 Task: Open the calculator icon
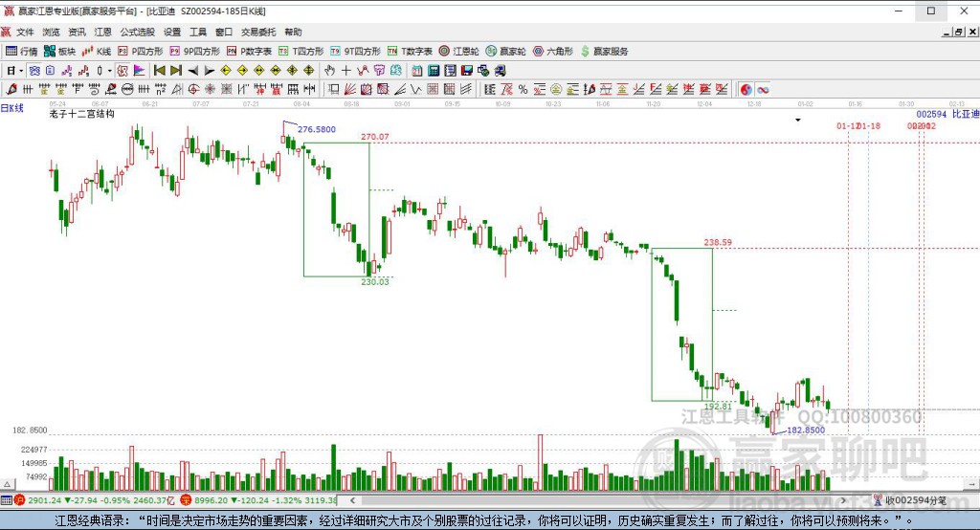434,71
